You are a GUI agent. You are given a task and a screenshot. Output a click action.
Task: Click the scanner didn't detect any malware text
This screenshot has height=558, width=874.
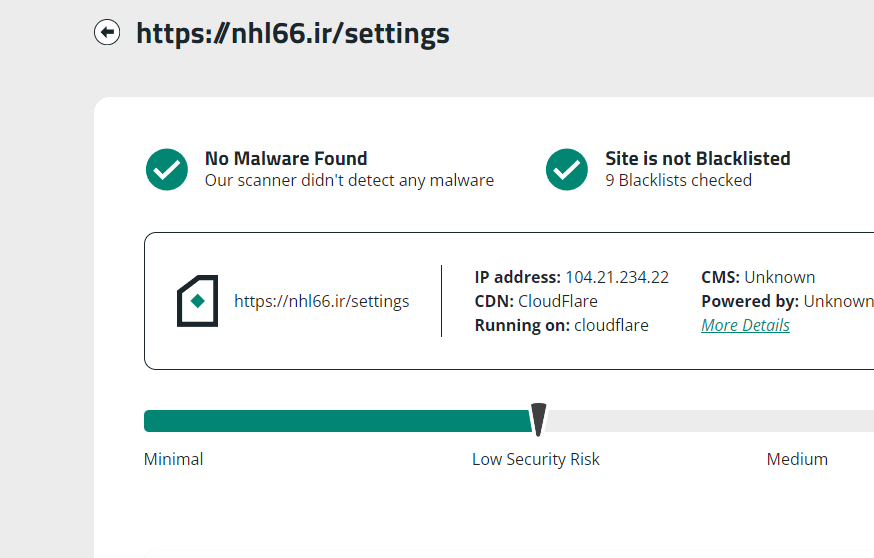(x=349, y=180)
